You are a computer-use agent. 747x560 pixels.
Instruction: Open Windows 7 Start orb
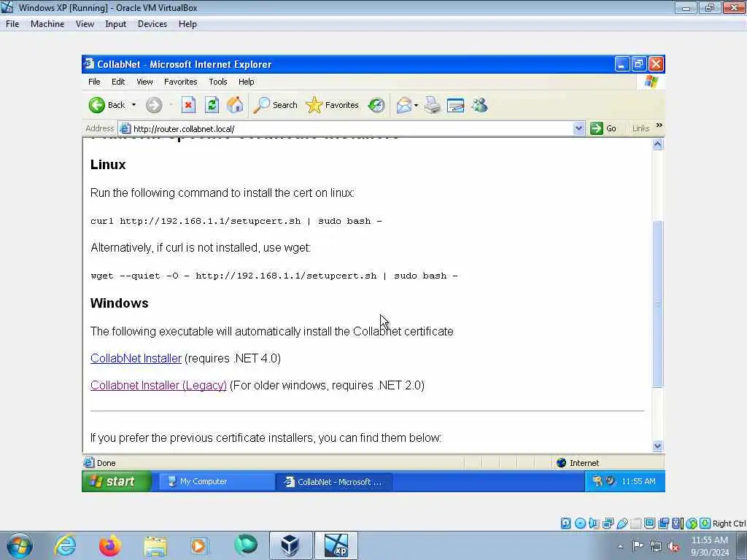tap(20, 545)
